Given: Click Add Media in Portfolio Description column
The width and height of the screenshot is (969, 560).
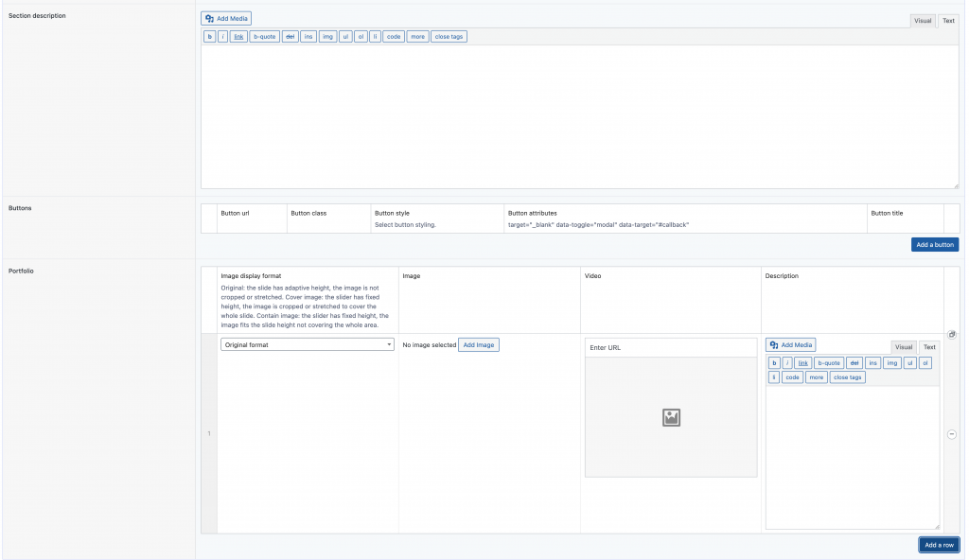Looking at the screenshot, I should pos(790,345).
